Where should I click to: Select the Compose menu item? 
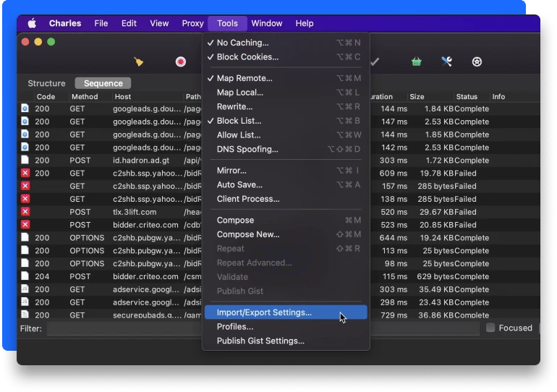(286, 220)
